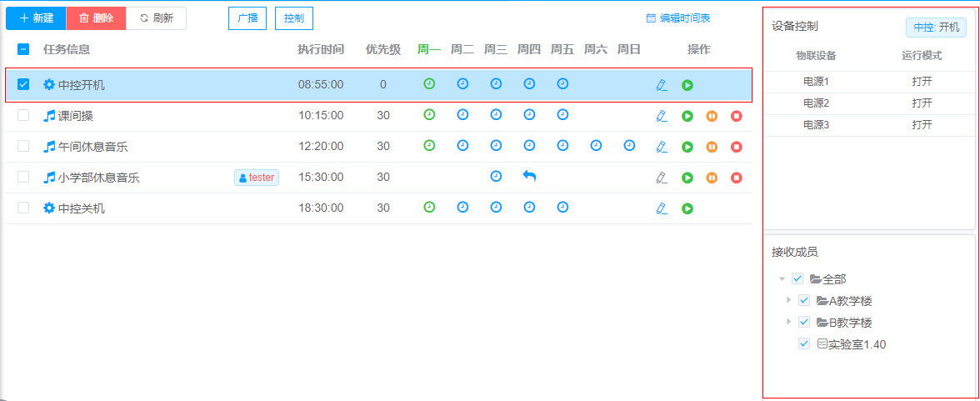
Task: Run the 中控关机 task with play icon
Action: pos(687,208)
